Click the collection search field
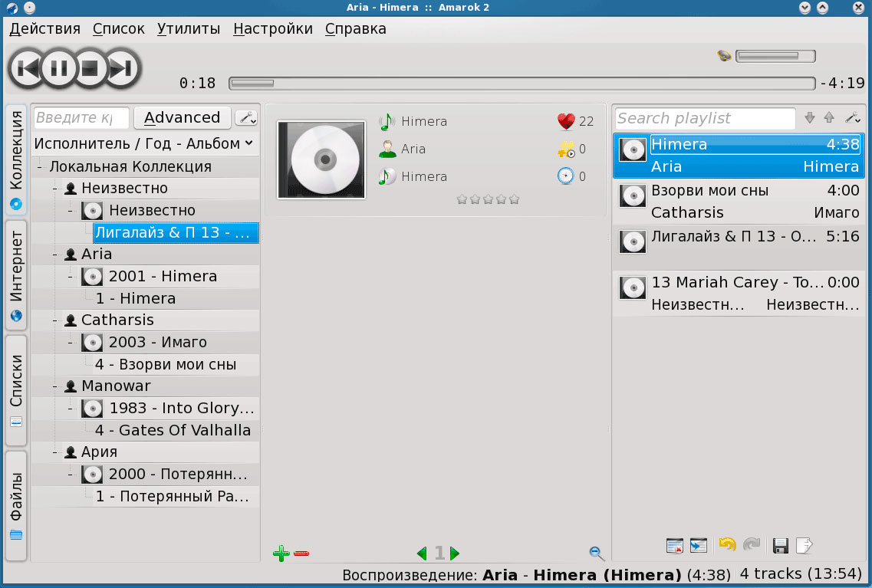 [81, 118]
